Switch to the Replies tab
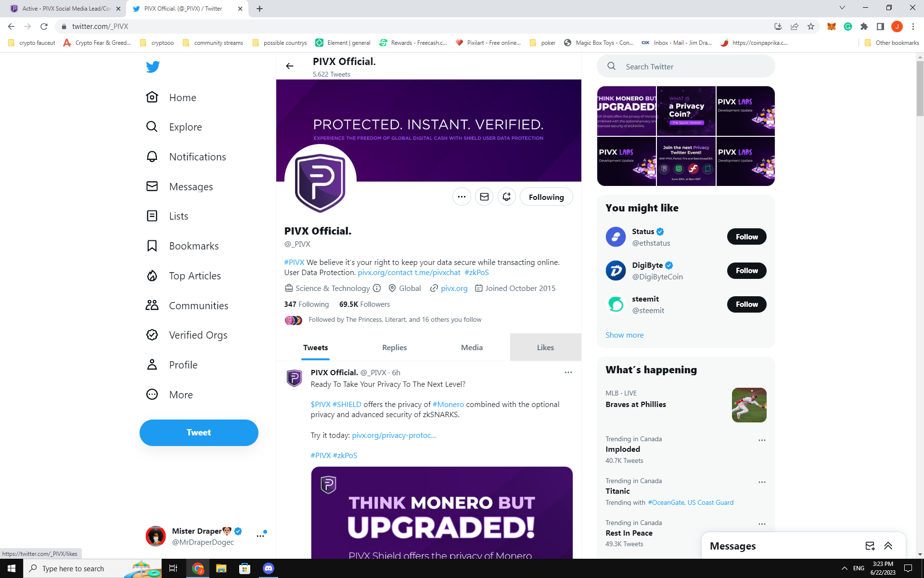Screen dimensions: 924x578 (394, 347)
